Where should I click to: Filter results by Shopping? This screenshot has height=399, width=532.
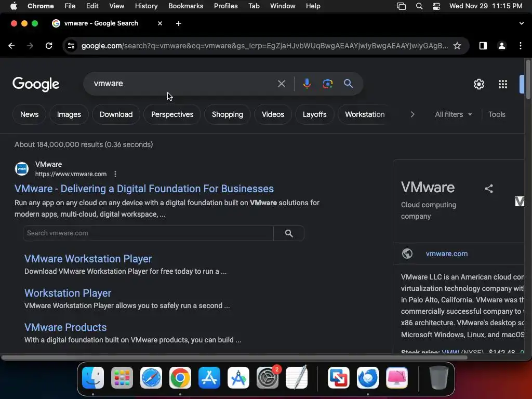tap(228, 114)
